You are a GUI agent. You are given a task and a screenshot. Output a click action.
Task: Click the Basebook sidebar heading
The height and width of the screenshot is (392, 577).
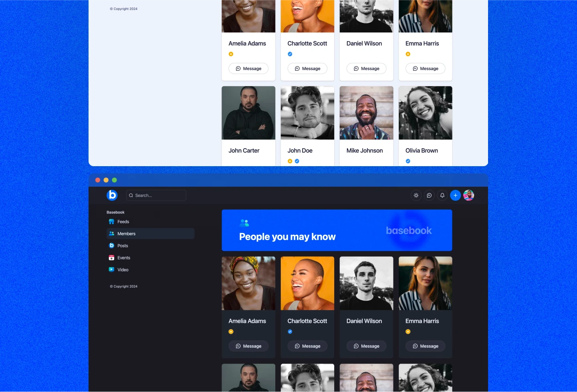coord(115,213)
